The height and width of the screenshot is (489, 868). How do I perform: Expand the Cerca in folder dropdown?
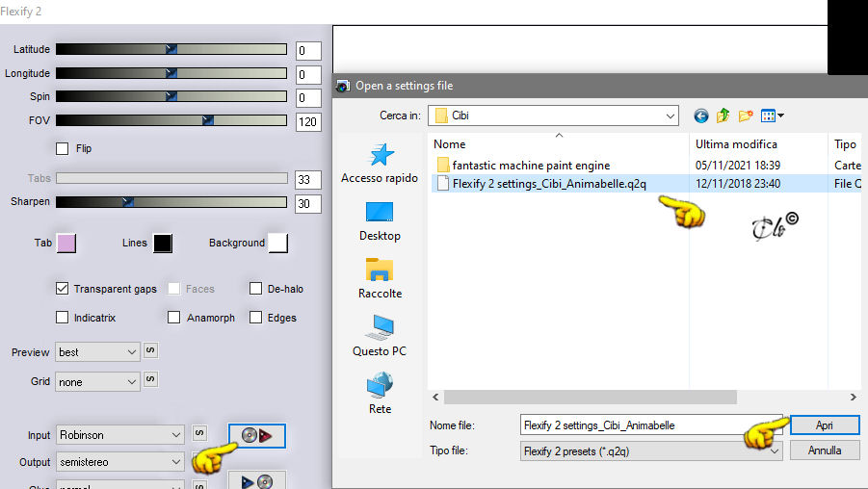[670, 116]
